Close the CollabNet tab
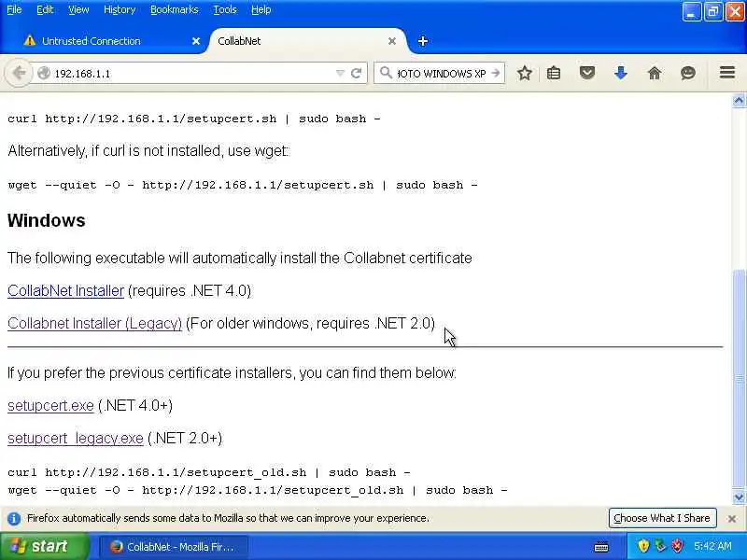 click(x=392, y=41)
